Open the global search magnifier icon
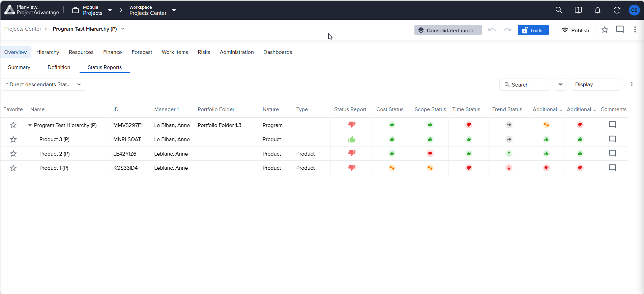This screenshot has width=644, height=294. pyautogui.click(x=559, y=10)
